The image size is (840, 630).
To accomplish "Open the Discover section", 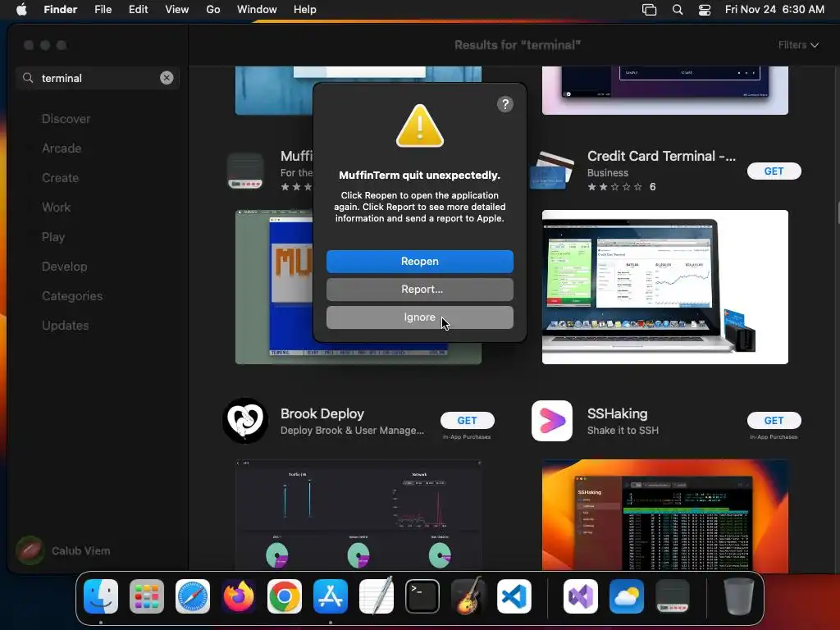I will (66, 119).
